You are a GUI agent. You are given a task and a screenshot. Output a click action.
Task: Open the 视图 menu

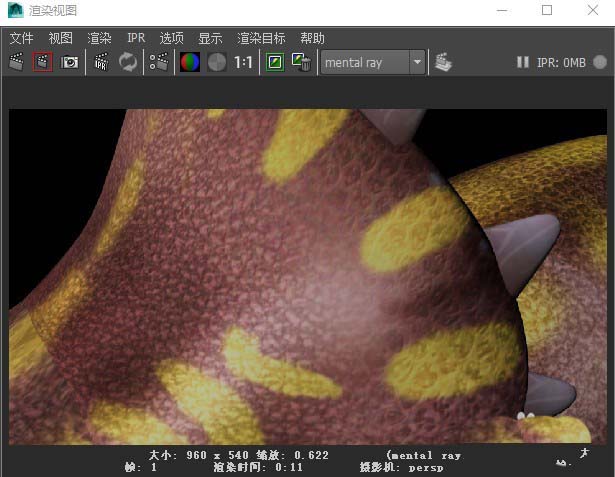click(60, 38)
